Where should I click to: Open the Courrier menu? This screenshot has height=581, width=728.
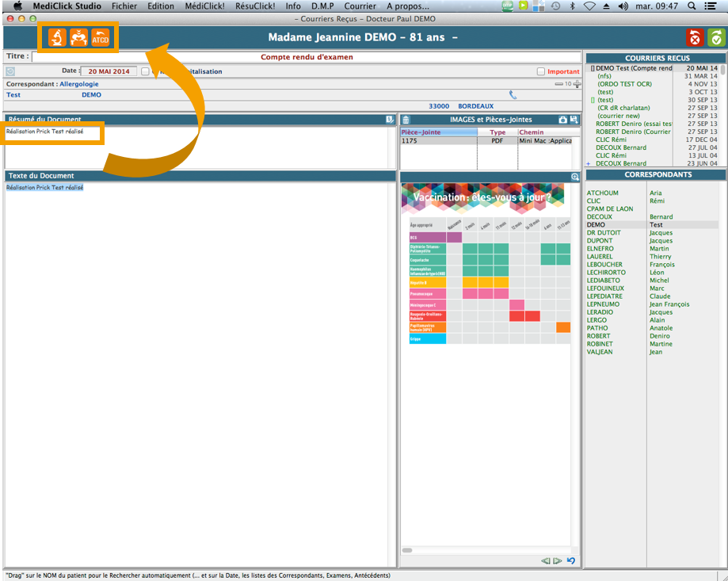360,6
